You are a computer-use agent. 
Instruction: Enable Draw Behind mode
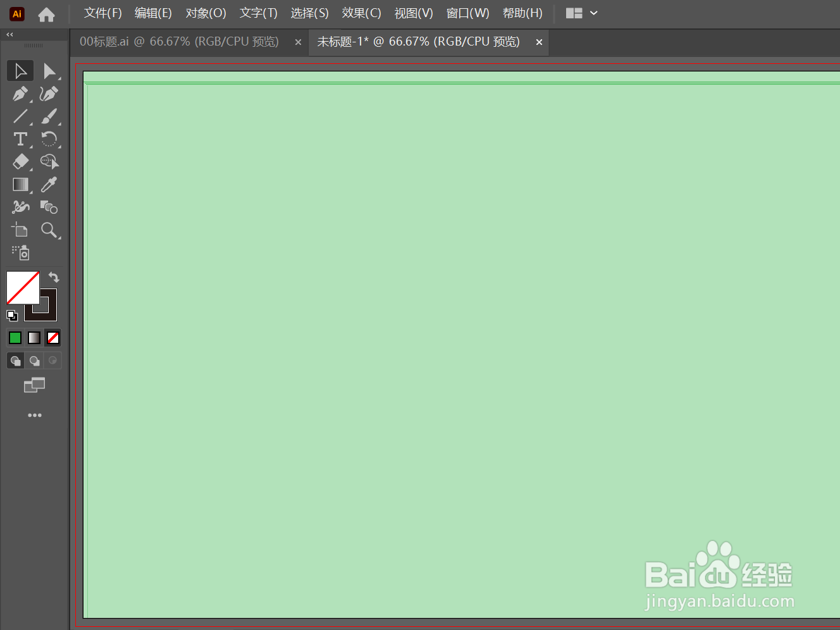pos(34,361)
